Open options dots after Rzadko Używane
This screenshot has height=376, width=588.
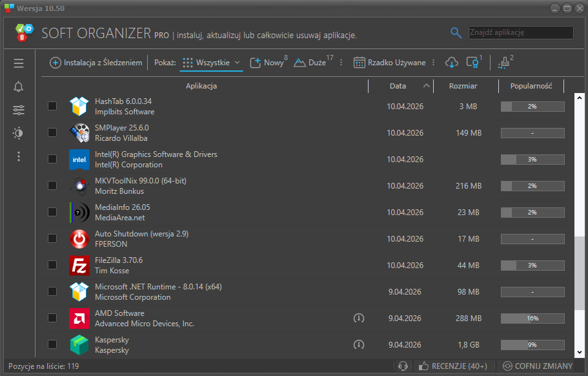pos(434,63)
